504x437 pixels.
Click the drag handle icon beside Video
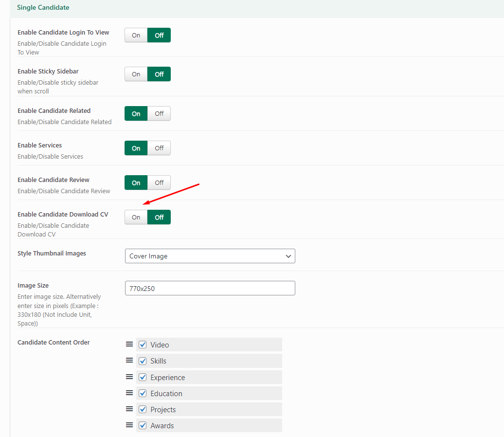pyautogui.click(x=129, y=344)
